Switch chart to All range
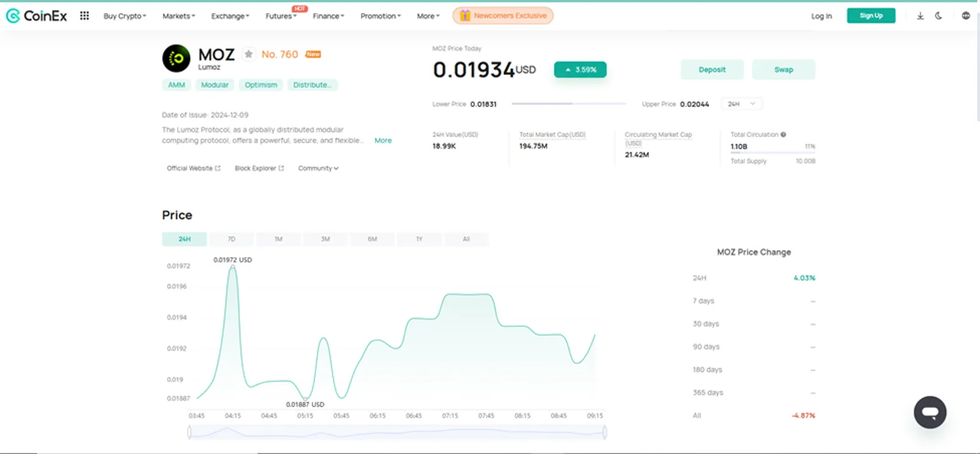 coord(466,239)
